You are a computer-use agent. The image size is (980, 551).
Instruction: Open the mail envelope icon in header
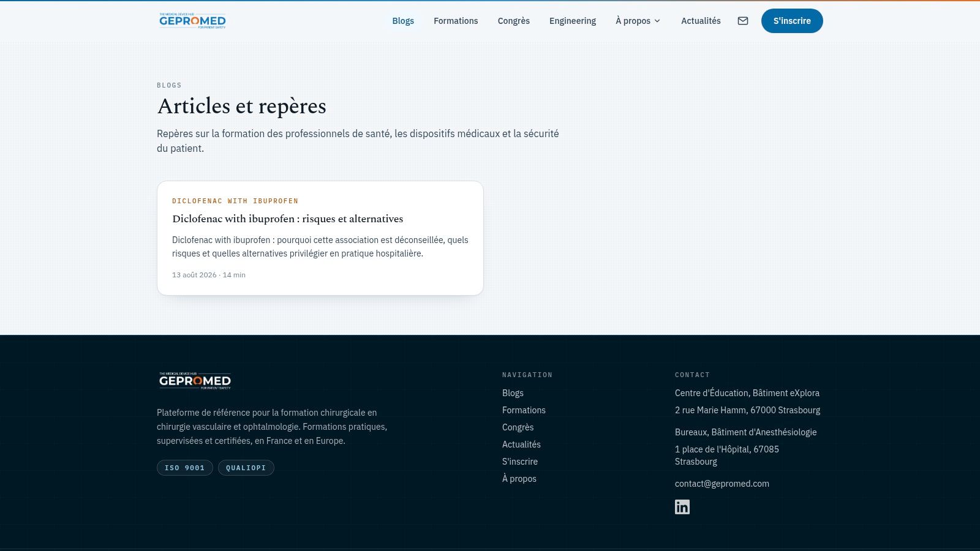click(743, 21)
